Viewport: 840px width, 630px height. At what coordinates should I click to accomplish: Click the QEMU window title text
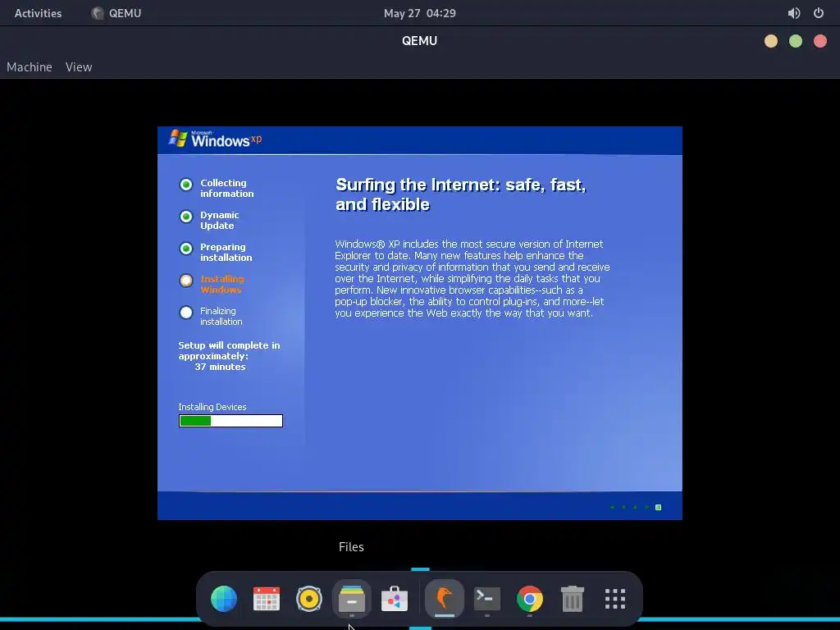tap(419, 41)
